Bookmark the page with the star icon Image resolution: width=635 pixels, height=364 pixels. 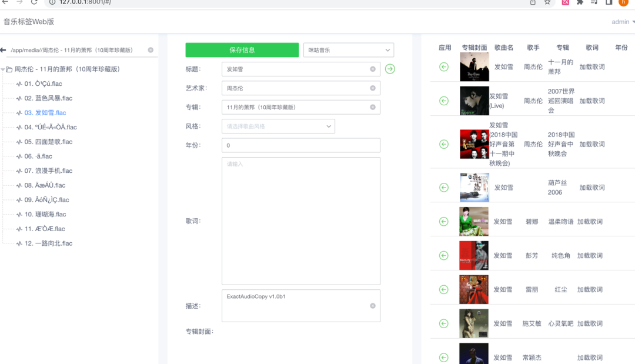click(x=547, y=2)
